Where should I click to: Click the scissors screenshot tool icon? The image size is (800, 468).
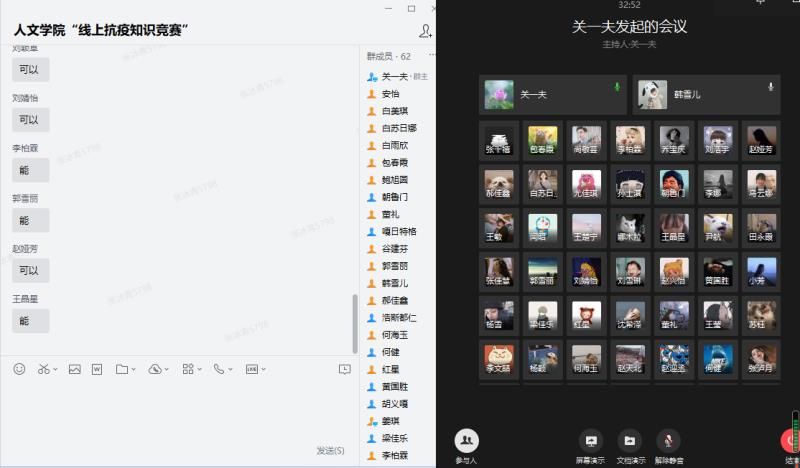[x=44, y=369]
